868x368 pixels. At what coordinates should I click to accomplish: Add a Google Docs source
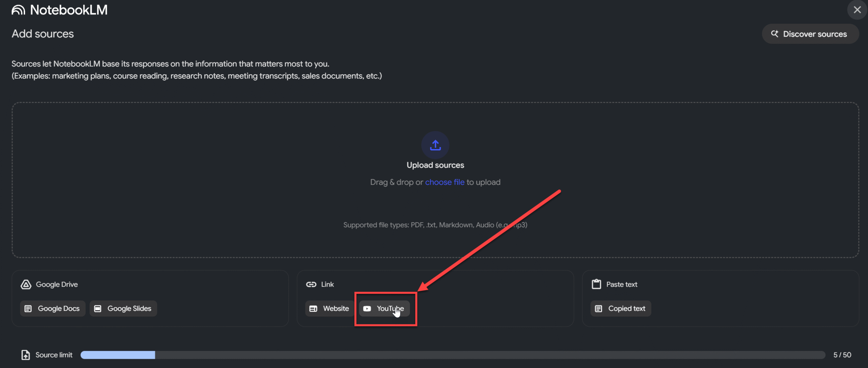pyautogui.click(x=53, y=308)
